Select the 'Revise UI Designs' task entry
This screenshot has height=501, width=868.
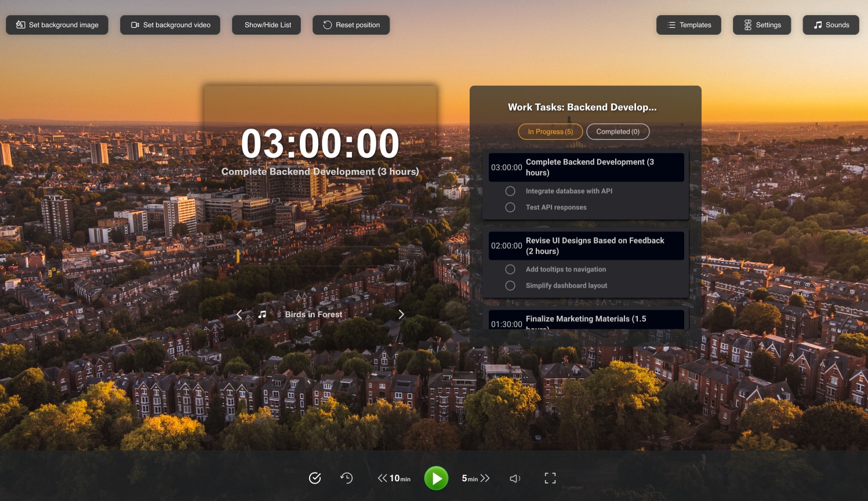tap(586, 246)
